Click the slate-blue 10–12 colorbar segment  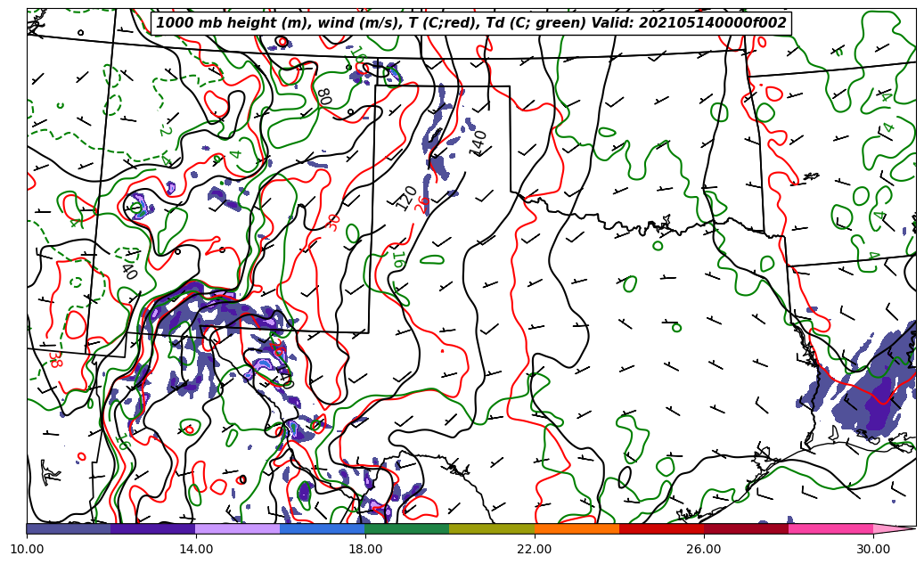(69, 528)
